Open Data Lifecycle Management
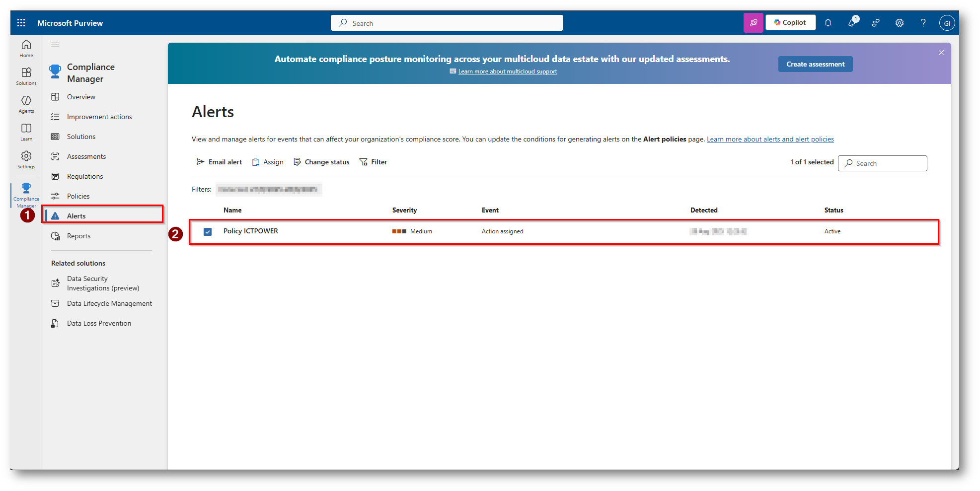 [x=109, y=303]
